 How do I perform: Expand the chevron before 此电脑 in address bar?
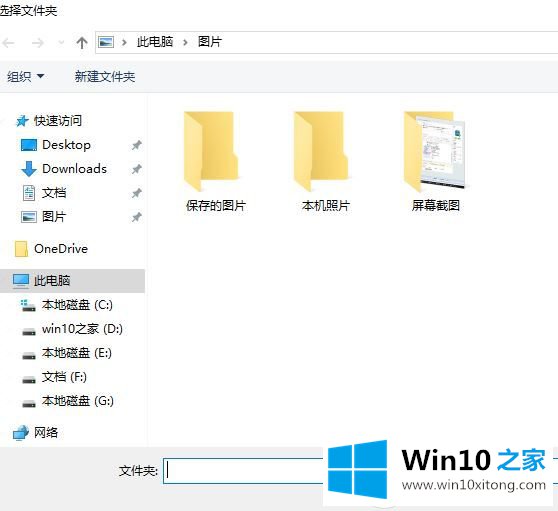pyautogui.click(x=124, y=43)
